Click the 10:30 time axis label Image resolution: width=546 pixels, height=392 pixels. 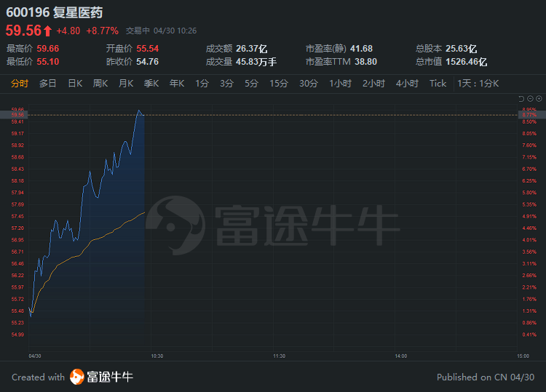157,356
